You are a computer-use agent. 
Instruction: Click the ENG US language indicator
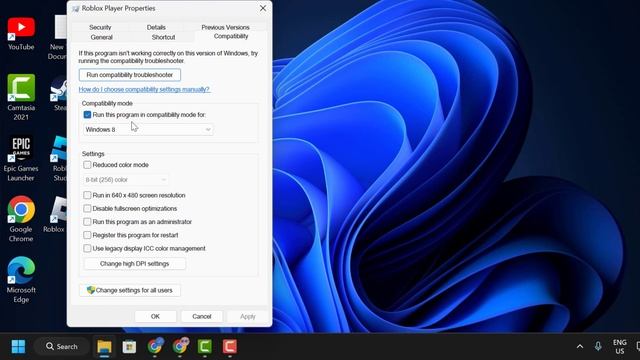tap(620, 347)
